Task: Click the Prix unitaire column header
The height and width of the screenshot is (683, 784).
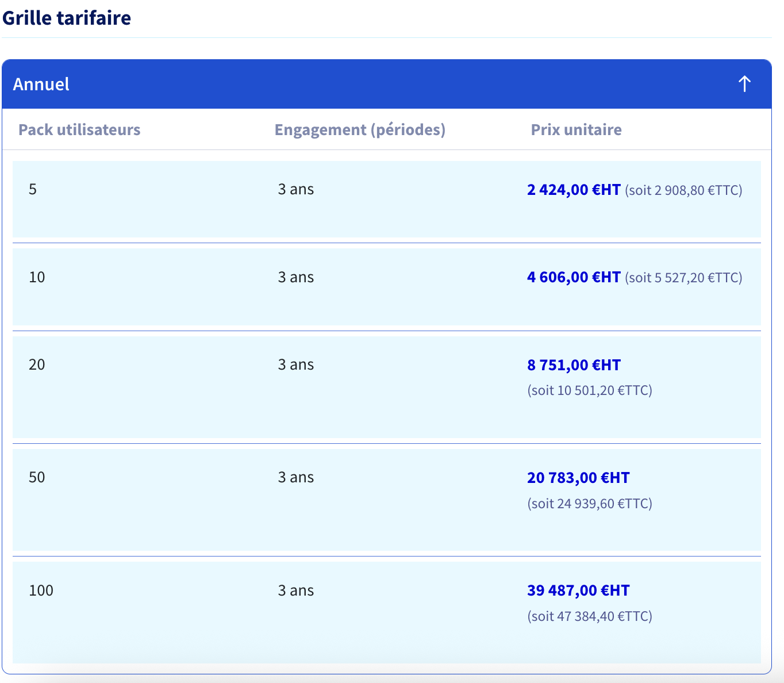Action: 576,129
